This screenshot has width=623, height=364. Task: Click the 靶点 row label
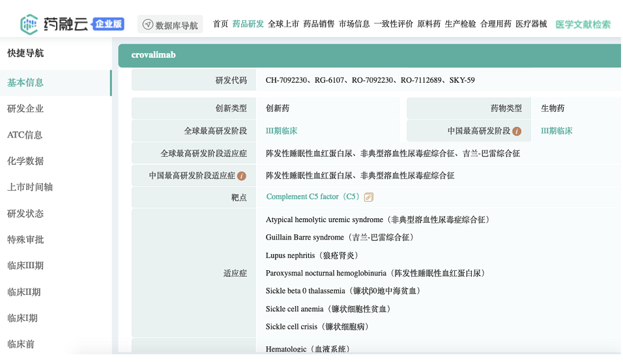pos(239,198)
